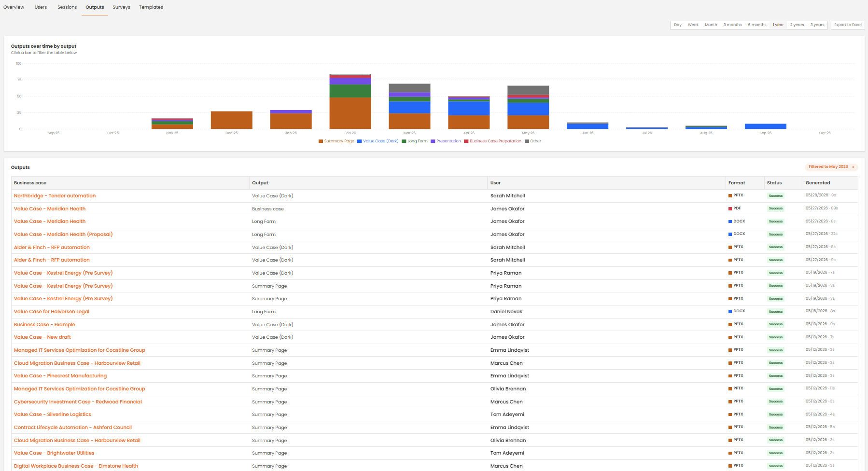
Task: Filter table by the Dec 25 bar
Action: tap(232, 120)
